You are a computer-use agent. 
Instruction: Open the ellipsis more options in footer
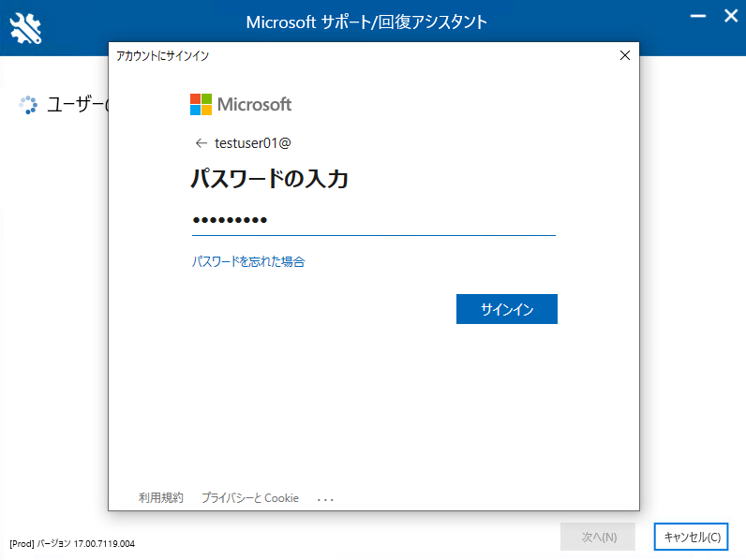(x=325, y=500)
